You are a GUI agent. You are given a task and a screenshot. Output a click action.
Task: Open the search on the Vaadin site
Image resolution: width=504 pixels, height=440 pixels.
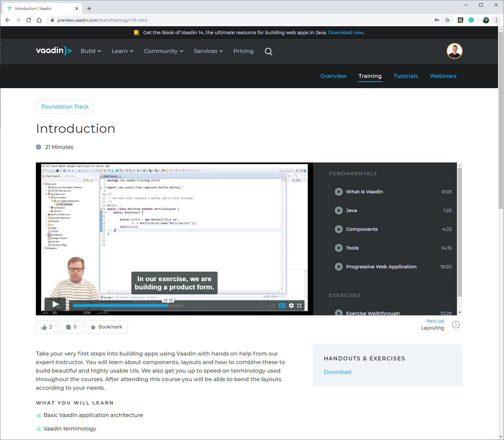[268, 52]
